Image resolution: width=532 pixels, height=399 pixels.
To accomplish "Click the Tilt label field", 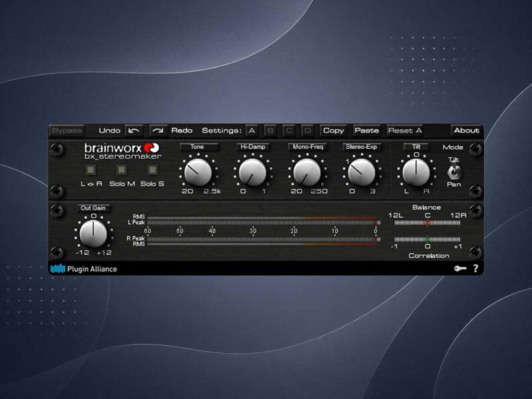I will point(416,147).
